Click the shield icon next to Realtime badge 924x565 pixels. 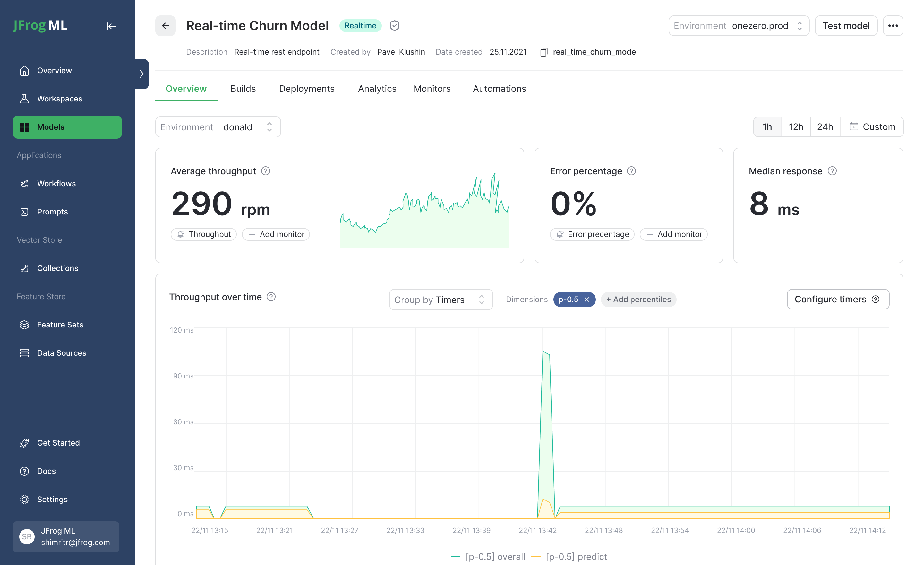coord(394,26)
